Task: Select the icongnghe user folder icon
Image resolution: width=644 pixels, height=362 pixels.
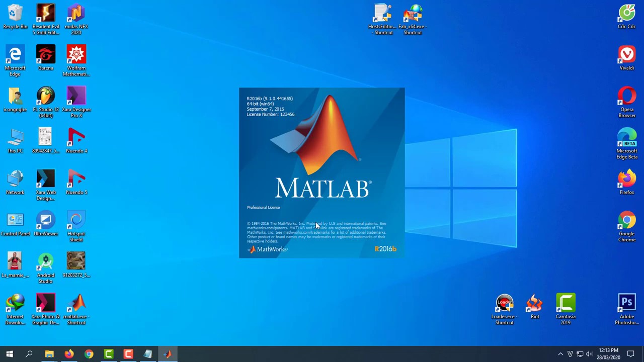Action: coord(15,100)
